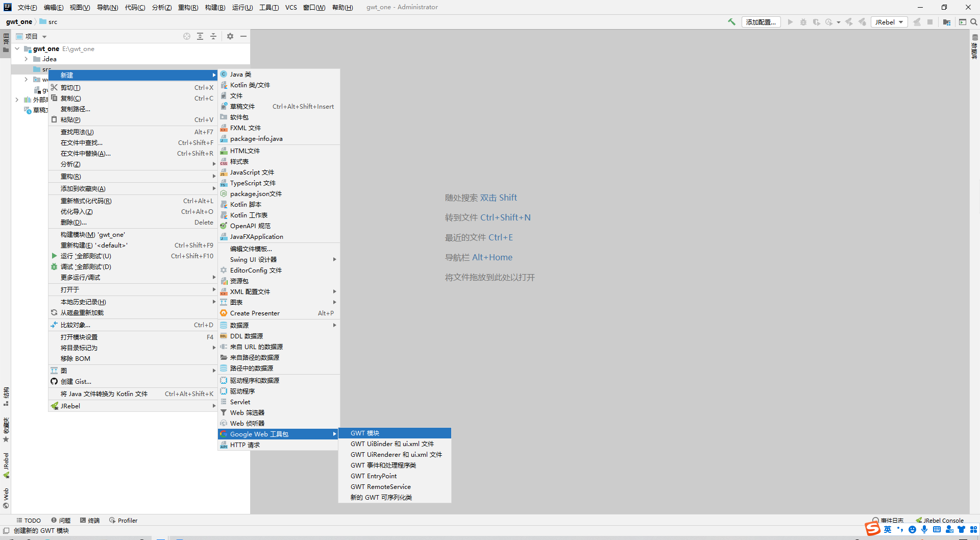Open Search Everywhere with the magnifier icon
The image size is (980, 540).
pos(974,22)
